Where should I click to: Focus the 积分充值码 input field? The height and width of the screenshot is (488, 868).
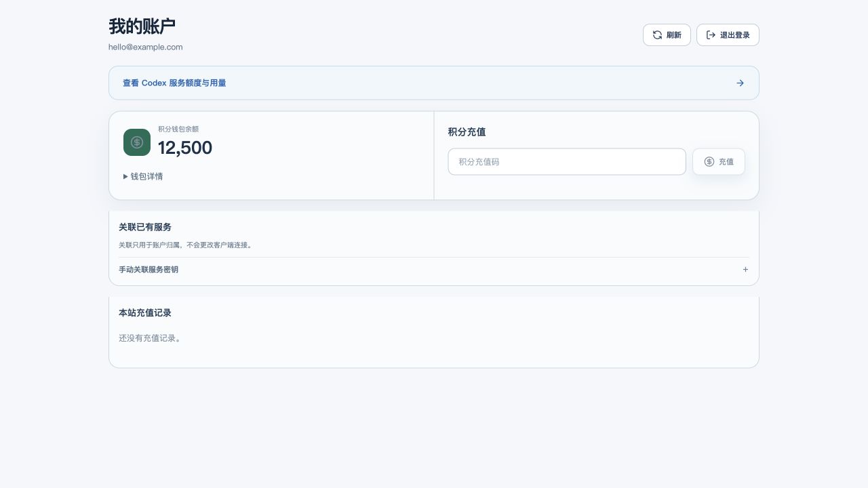[567, 161]
